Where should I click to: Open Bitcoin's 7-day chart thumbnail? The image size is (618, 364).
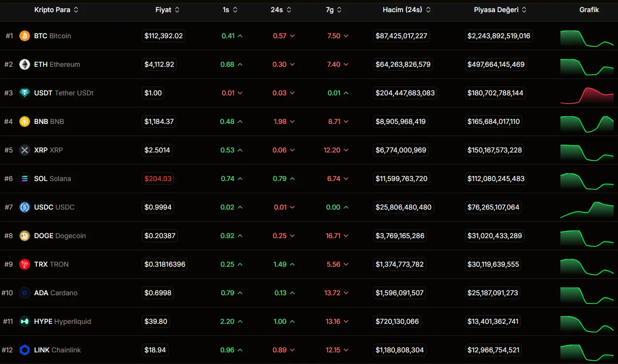pyautogui.click(x=587, y=38)
